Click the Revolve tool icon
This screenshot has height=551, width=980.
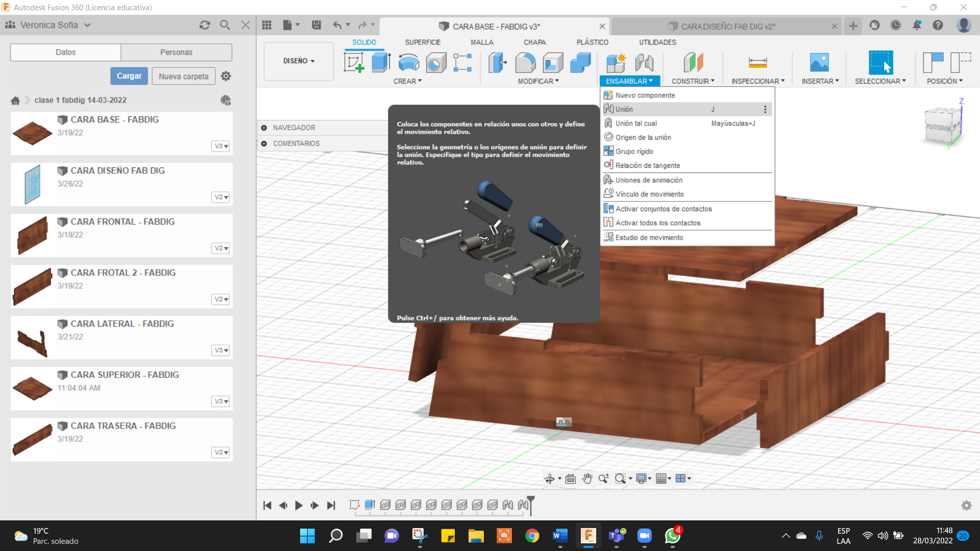(x=408, y=63)
